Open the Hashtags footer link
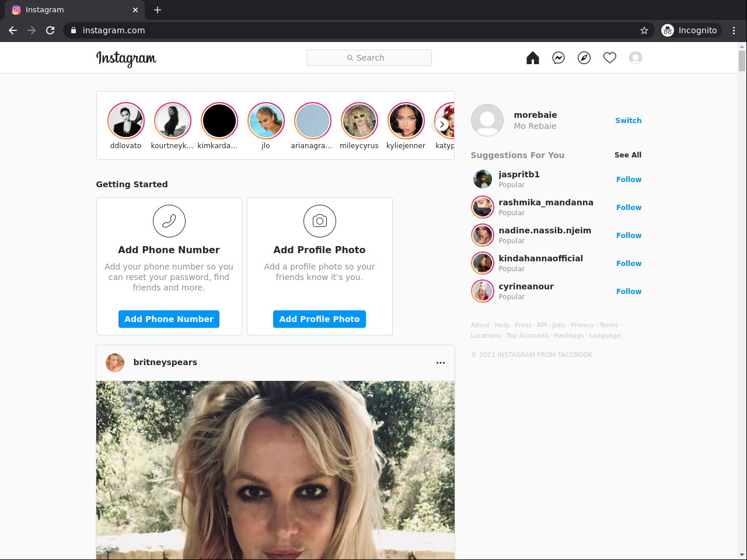747x560 pixels. [x=569, y=336]
